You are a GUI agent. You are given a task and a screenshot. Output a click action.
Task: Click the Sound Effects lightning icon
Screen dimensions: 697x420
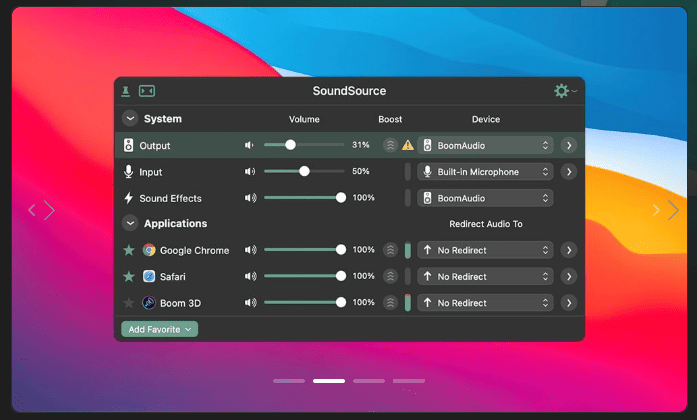pyautogui.click(x=128, y=198)
